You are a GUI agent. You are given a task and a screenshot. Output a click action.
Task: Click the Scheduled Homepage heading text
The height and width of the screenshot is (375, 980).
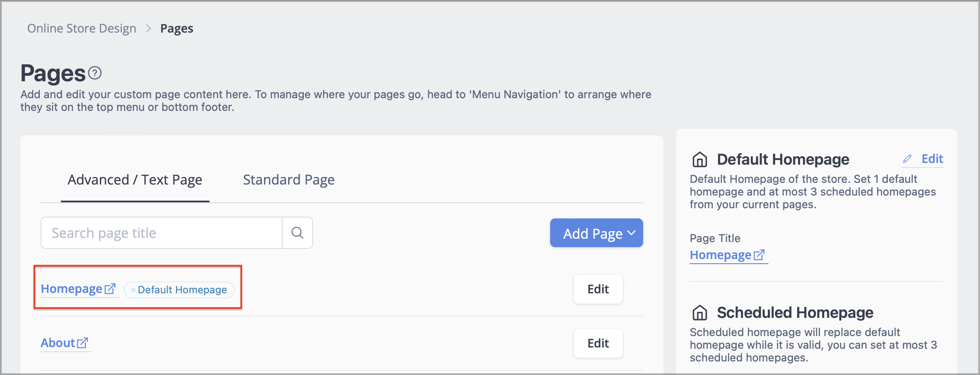(x=795, y=313)
